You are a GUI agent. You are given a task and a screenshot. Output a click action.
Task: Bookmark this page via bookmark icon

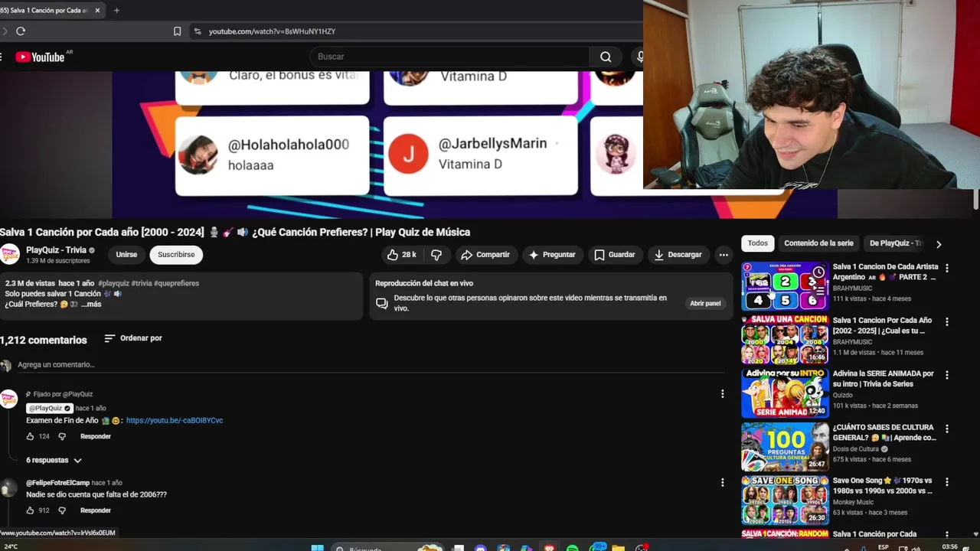point(177,31)
